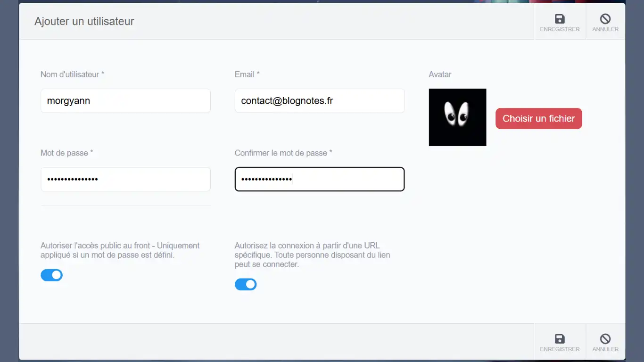Save the user with the top ENREGISTRER icon
Viewport: 644px width, 362px height.
tap(560, 19)
